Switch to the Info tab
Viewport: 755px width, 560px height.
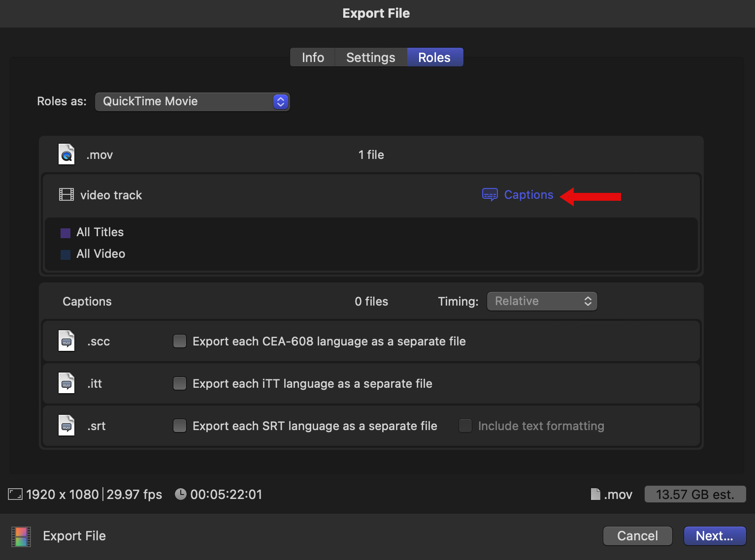pyautogui.click(x=313, y=58)
